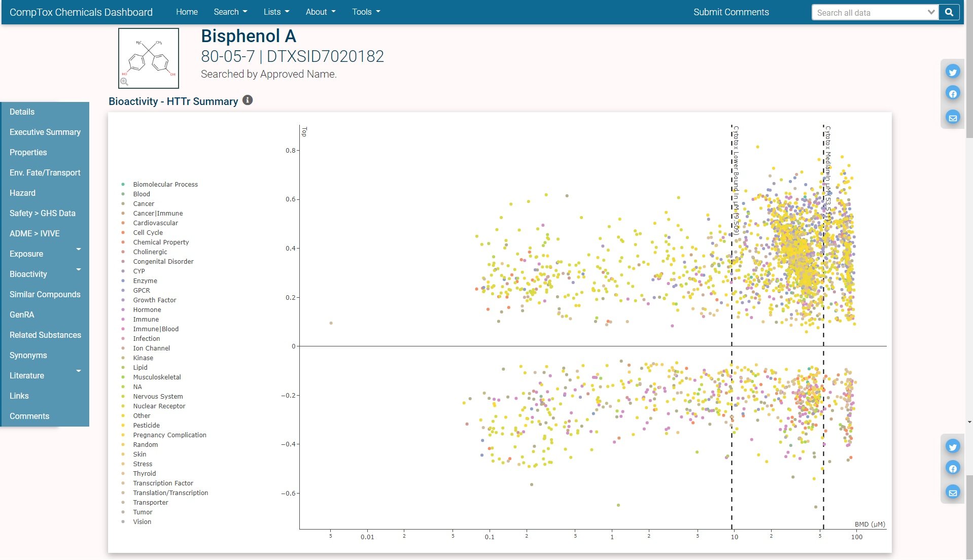973x560 pixels.
Task: Click the search magnifier button
Action: [x=949, y=12]
